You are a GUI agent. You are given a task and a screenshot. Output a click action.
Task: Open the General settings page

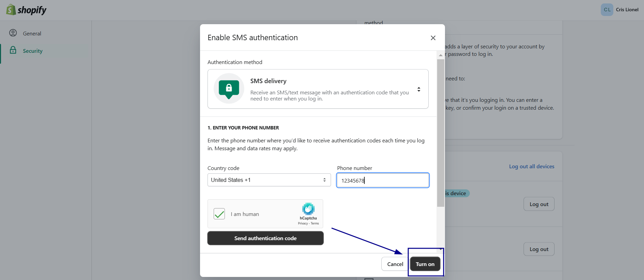[x=32, y=33]
